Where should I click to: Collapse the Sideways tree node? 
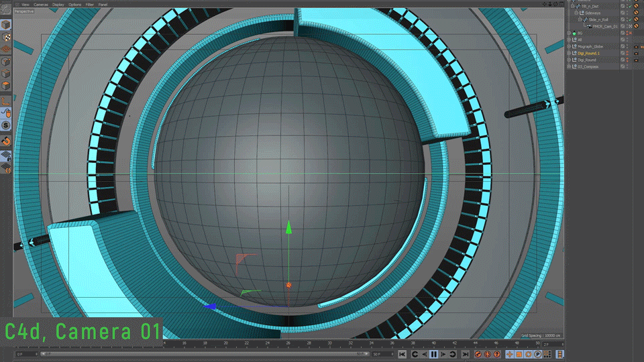coord(576,13)
